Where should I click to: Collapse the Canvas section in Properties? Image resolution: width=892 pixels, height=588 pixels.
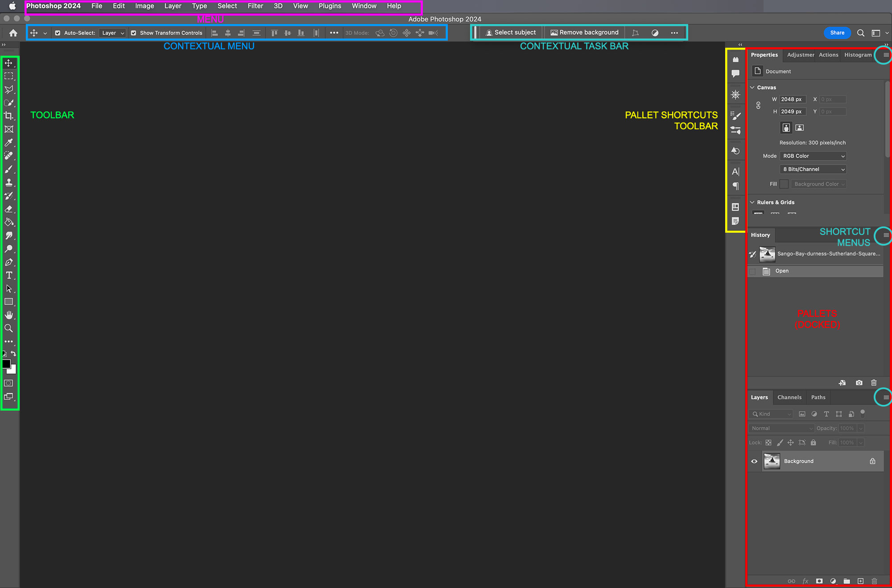752,87
